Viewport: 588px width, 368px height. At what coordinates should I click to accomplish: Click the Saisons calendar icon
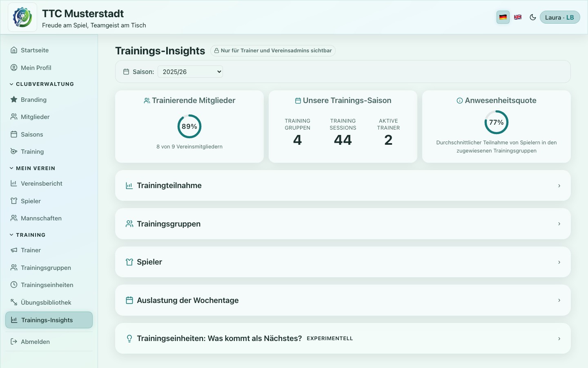tap(14, 134)
